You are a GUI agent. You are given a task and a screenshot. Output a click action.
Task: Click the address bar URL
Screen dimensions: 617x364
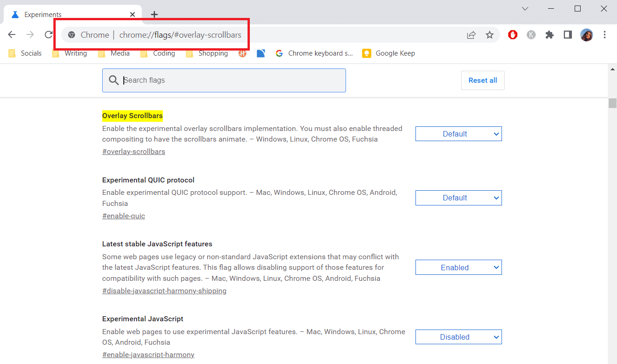[x=180, y=35]
